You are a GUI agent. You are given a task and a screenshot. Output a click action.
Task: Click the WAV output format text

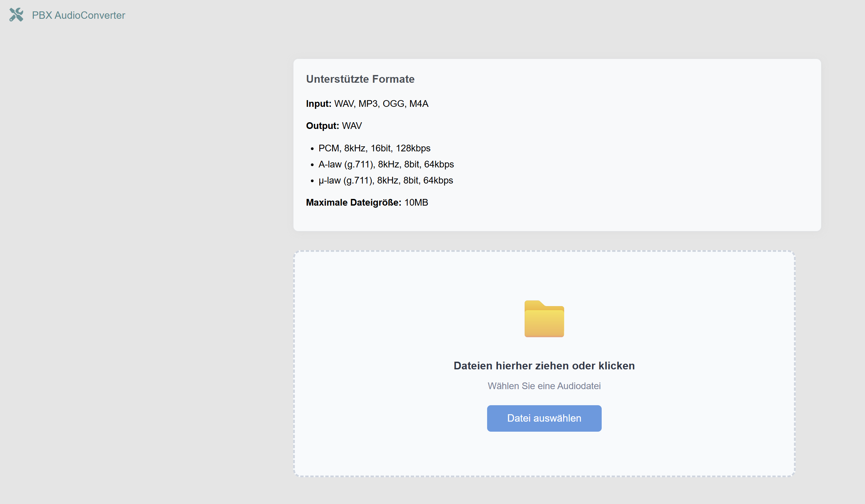(352, 126)
